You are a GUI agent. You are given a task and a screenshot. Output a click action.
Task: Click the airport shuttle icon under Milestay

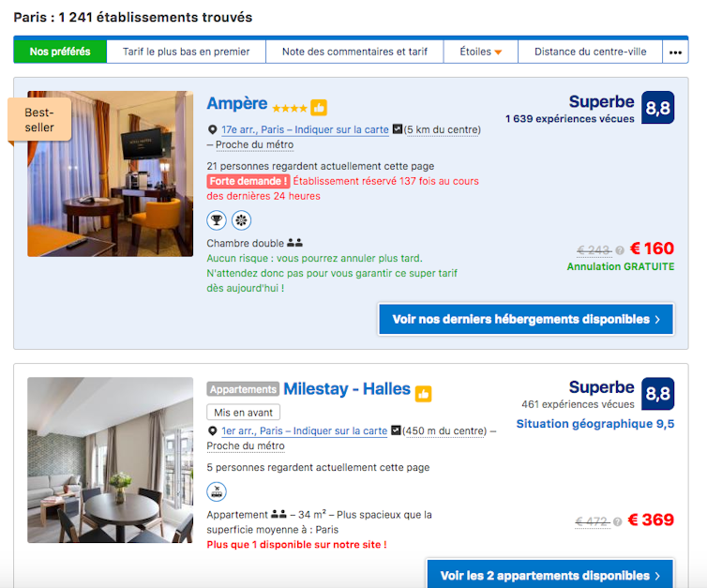click(217, 491)
